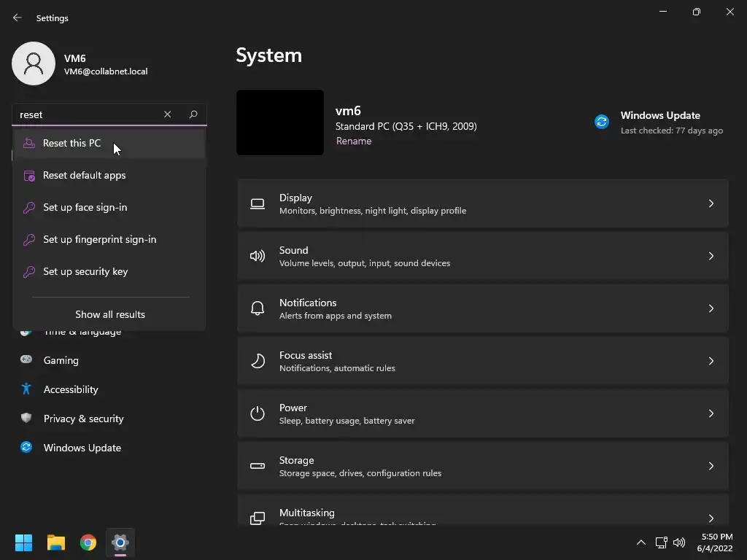Open Windows Update in the sidebar
Viewport: 747px width, 560px height.
point(82,448)
